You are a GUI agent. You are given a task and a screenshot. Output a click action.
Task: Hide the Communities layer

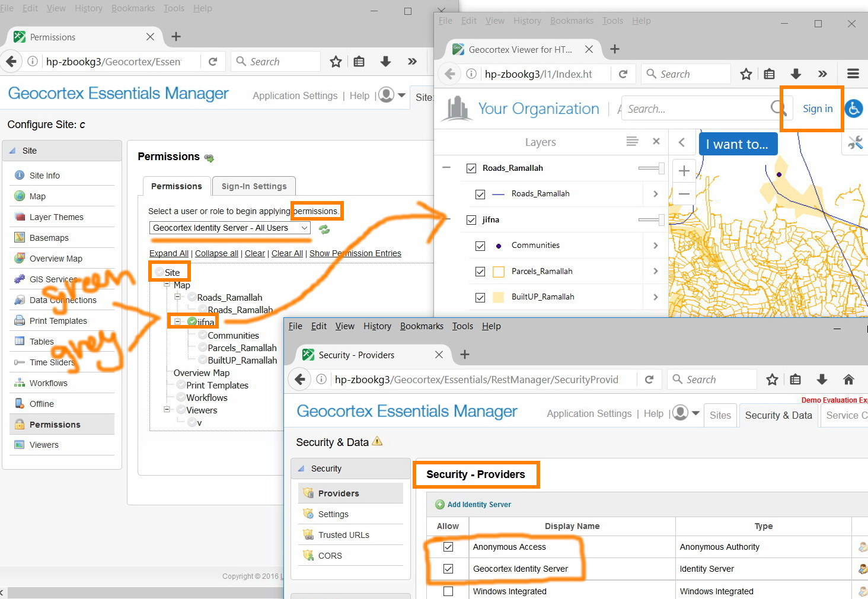tap(480, 246)
